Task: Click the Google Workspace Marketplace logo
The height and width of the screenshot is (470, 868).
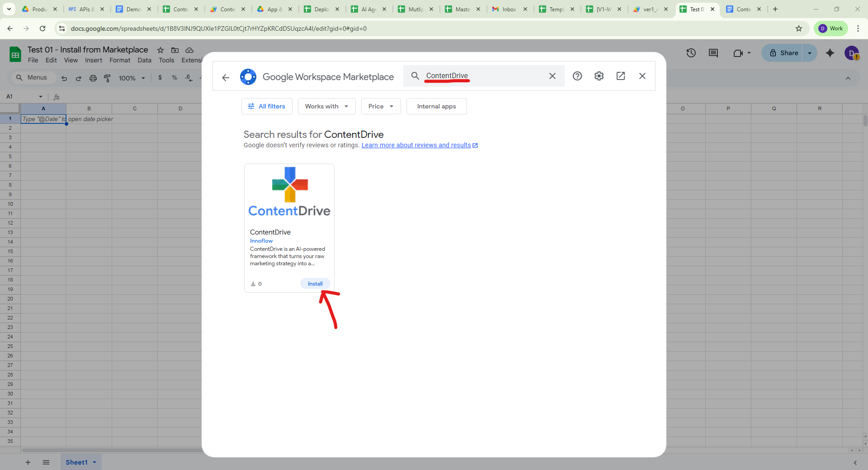Action: tap(248, 77)
